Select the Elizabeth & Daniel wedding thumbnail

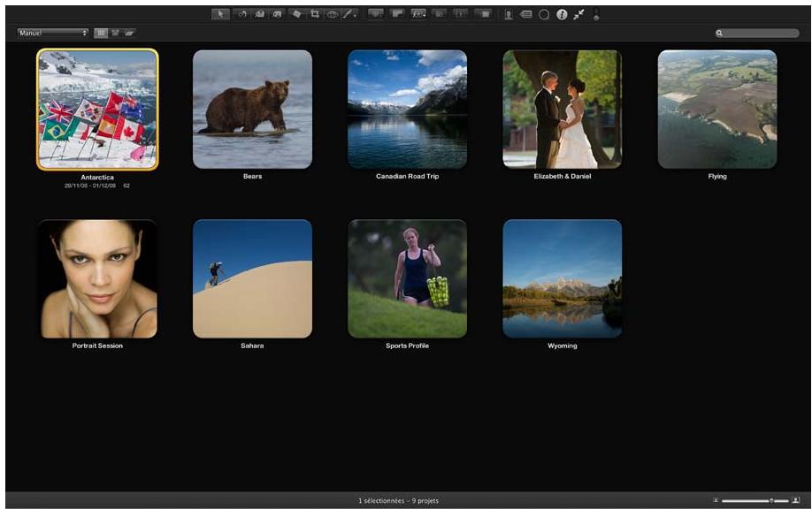pos(562,110)
